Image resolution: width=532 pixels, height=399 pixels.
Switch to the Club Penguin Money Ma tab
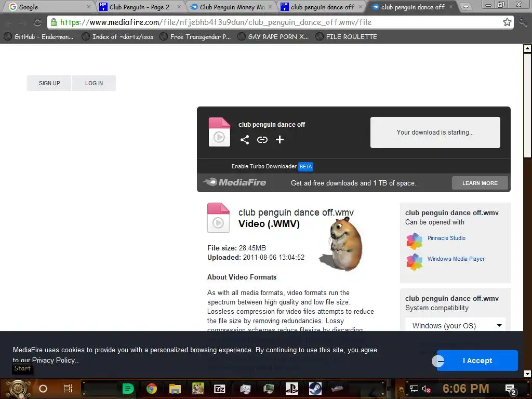pyautogui.click(x=231, y=7)
